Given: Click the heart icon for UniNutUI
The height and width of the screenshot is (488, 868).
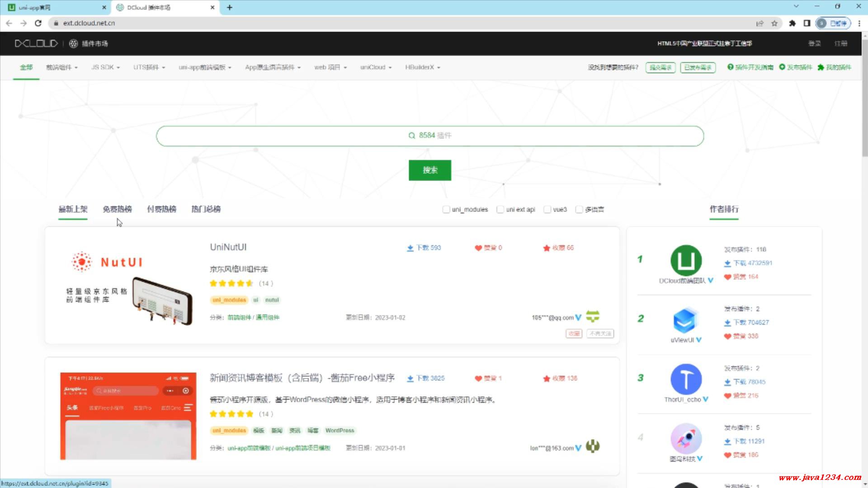Looking at the screenshot, I should pos(478,248).
